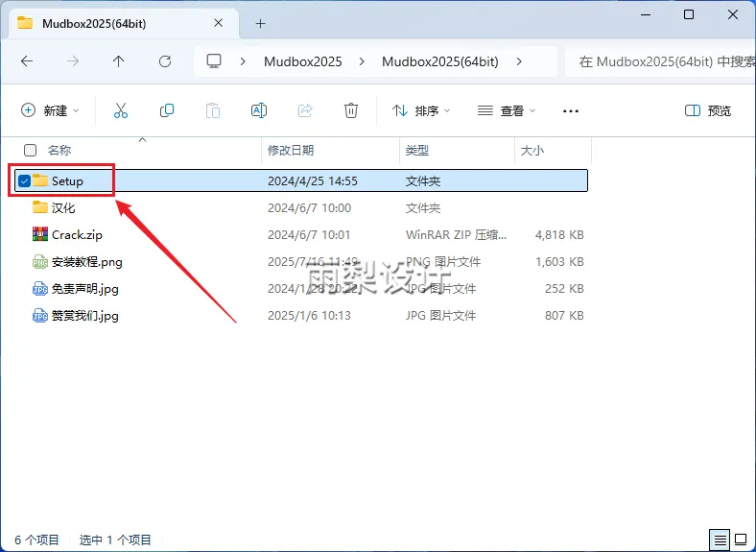Sort by the 名称 column header
This screenshot has height=552, width=756.
click(x=59, y=150)
